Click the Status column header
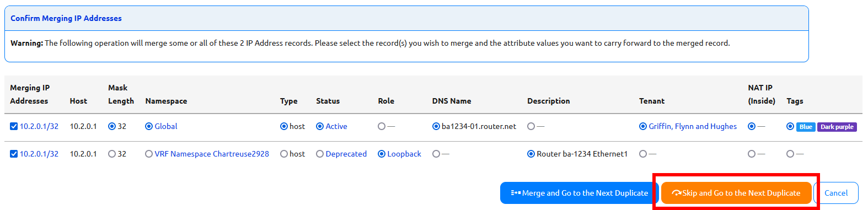The image size is (868, 210). point(328,101)
